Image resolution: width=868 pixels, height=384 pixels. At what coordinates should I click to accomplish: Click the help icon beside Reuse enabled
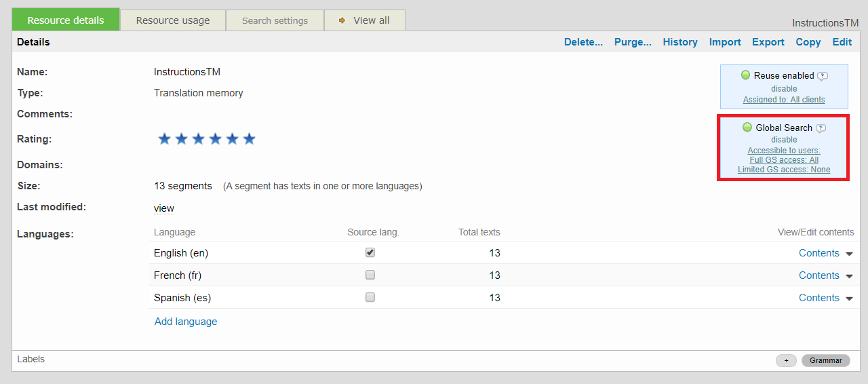tap(823, 76)
